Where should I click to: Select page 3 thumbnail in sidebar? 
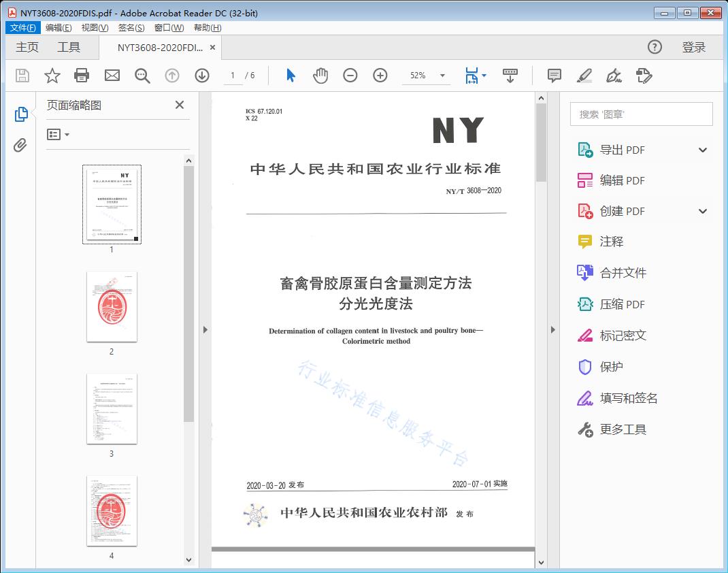coord(112,409)
